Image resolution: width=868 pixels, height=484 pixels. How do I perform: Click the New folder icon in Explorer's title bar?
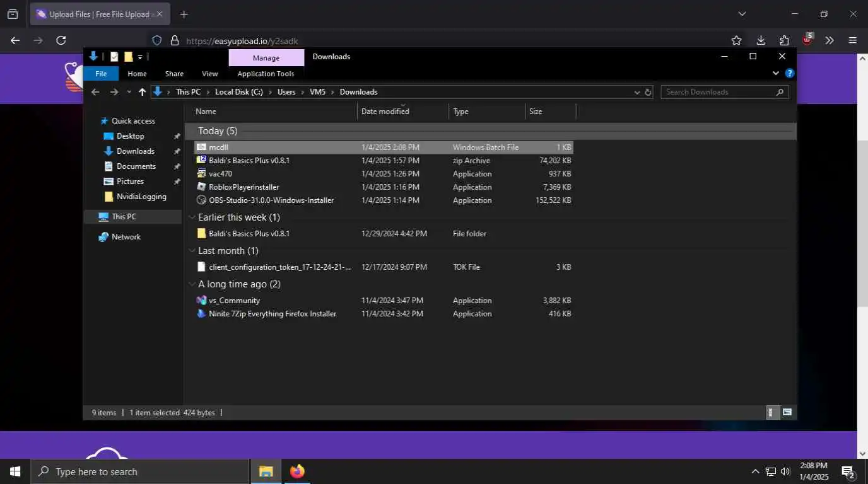click(128, 57)
